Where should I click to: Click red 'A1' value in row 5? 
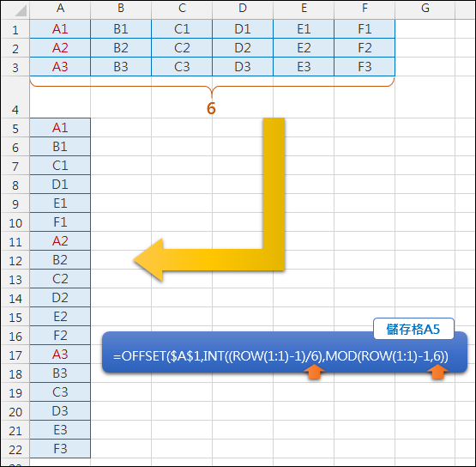coord(60,128)
